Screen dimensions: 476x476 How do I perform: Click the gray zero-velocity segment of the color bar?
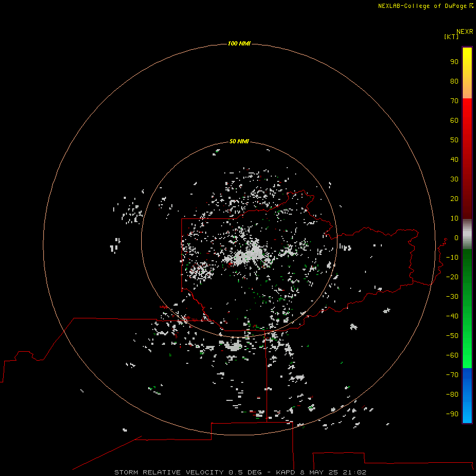coord(467,234)
